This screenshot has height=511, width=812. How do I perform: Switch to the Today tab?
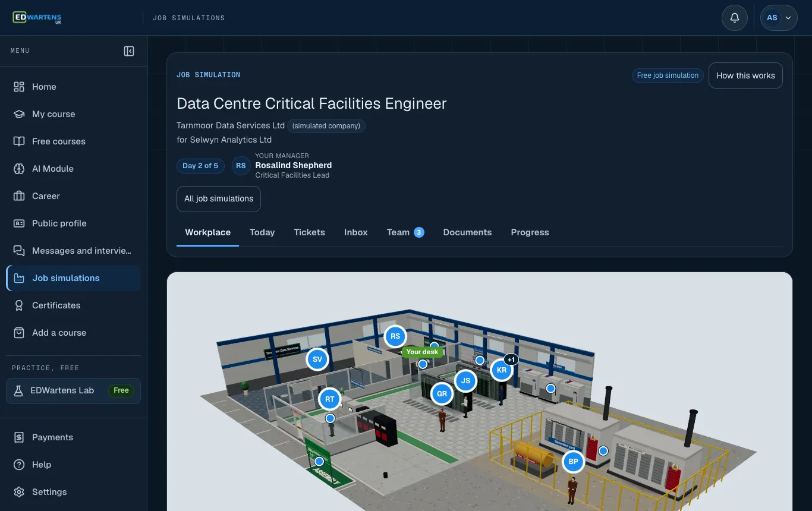point(262,232)
